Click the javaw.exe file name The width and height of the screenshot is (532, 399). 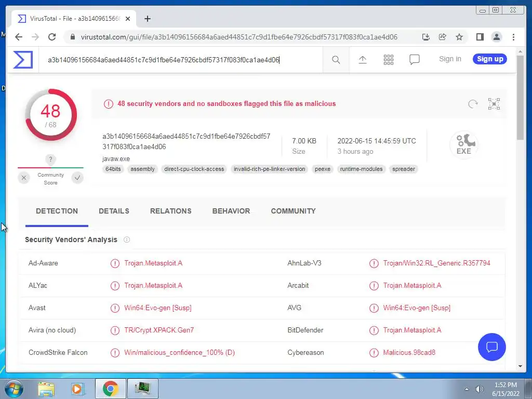point(116,159)
